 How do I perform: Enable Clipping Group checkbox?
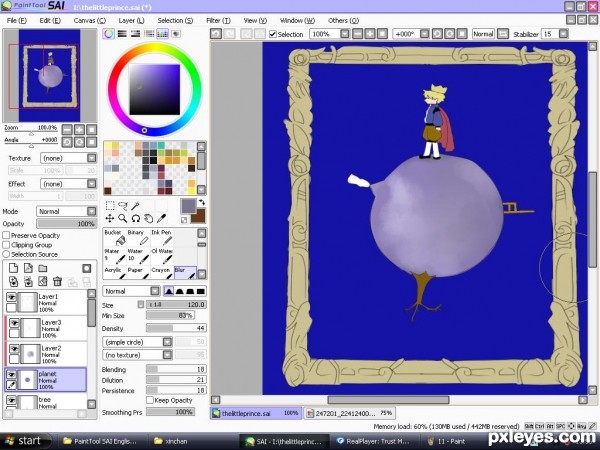coord(6,245)
